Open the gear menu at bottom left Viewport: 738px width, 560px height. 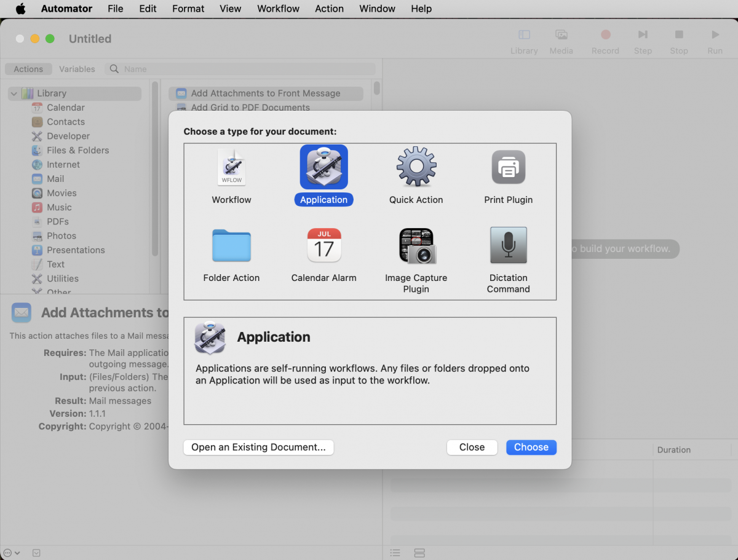click(x=9, y=553)
